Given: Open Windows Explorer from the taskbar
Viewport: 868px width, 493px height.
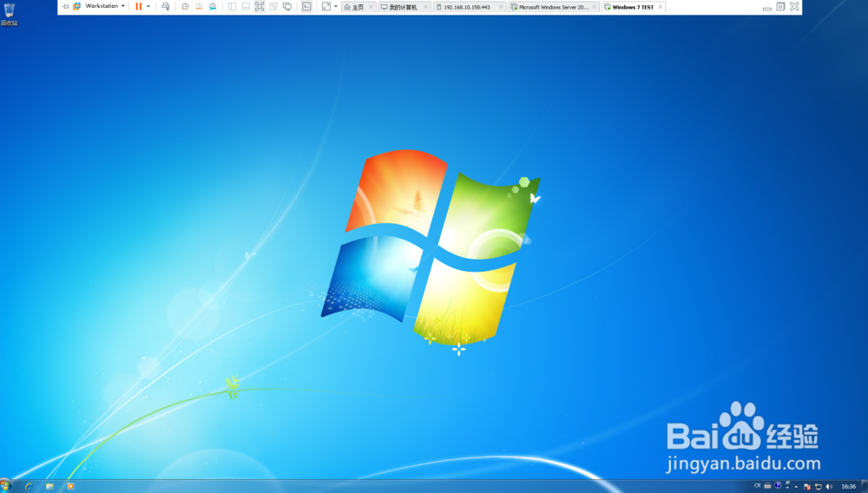Looking at the screenshot, I should pyautogui.click(x=49, y=486).
